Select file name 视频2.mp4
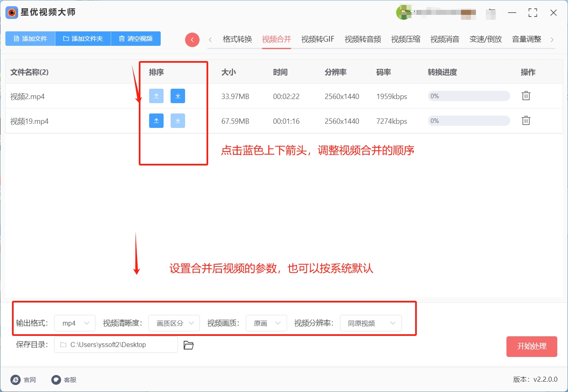Screen dimensions: 568x392 [27, 97]
